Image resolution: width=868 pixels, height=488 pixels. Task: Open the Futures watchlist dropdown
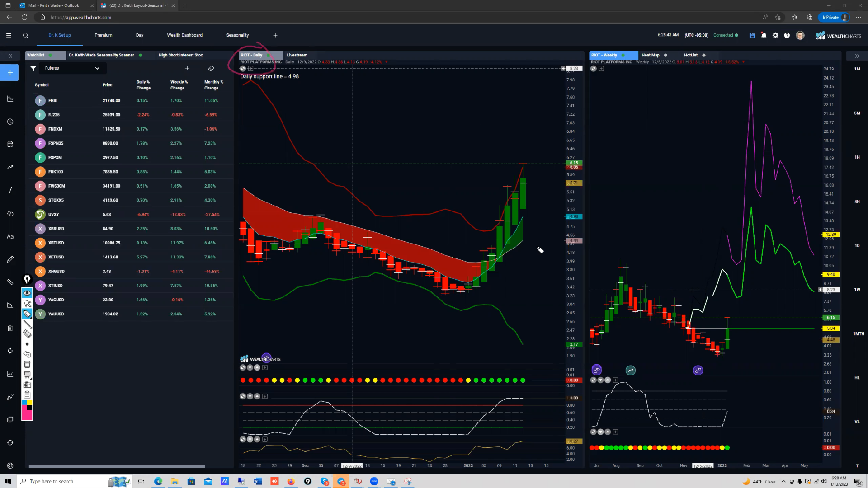point(72,68)
